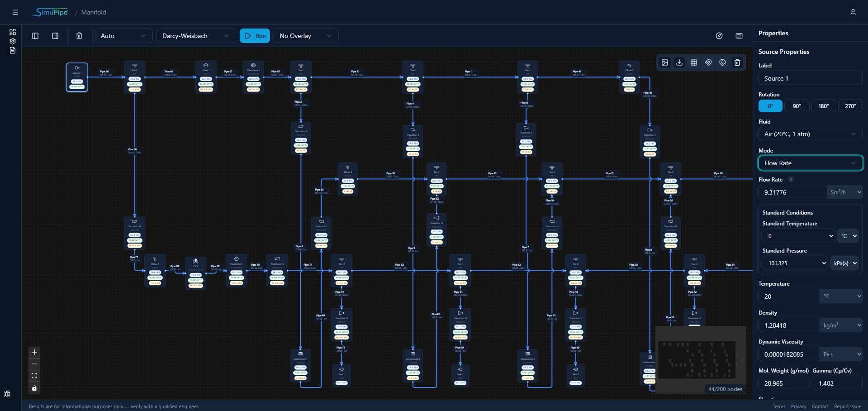Click the Report Issue link
868x411 pixels.
point(847,406)
